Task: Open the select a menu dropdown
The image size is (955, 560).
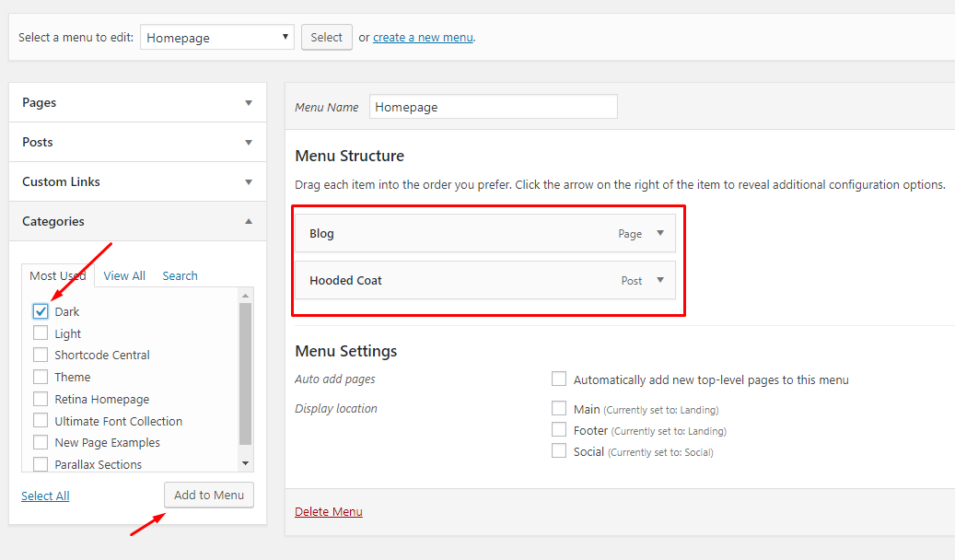Action: point(216,38)
